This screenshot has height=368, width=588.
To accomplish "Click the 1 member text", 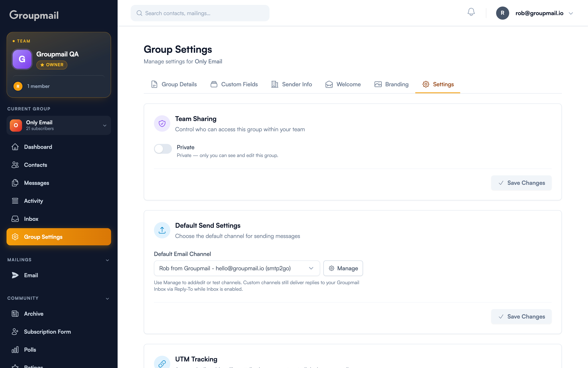I will (x=38, y=86).
